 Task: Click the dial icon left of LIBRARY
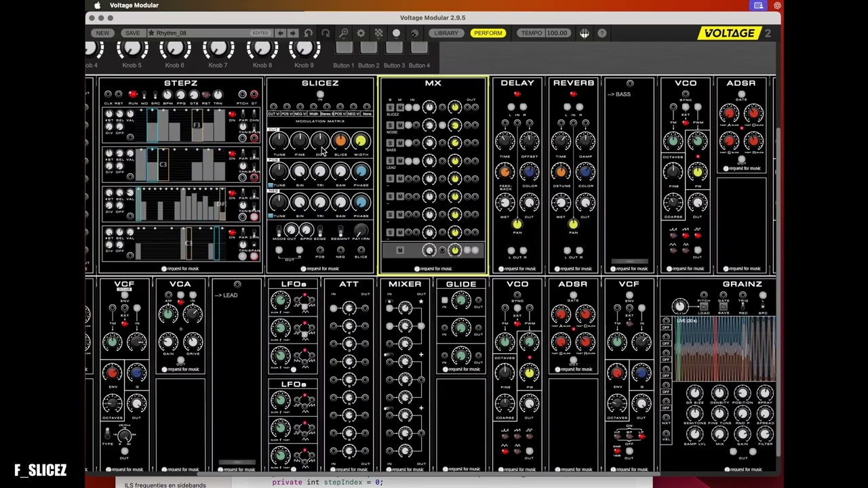point(414,33)
